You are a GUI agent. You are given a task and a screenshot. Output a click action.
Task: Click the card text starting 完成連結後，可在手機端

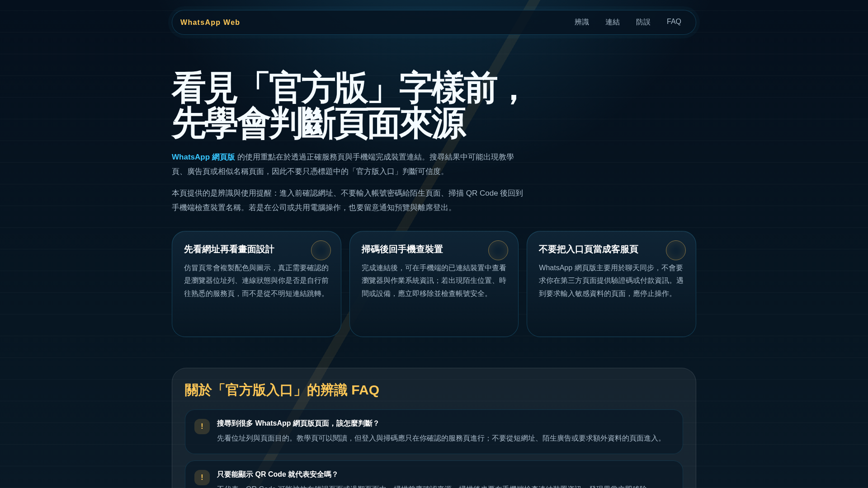point(434,281)
